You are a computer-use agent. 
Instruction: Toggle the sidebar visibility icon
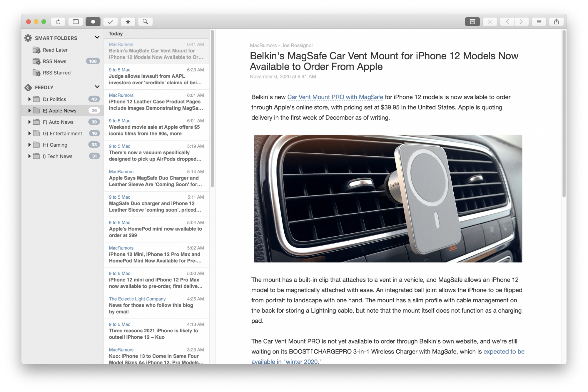point(76,22)
